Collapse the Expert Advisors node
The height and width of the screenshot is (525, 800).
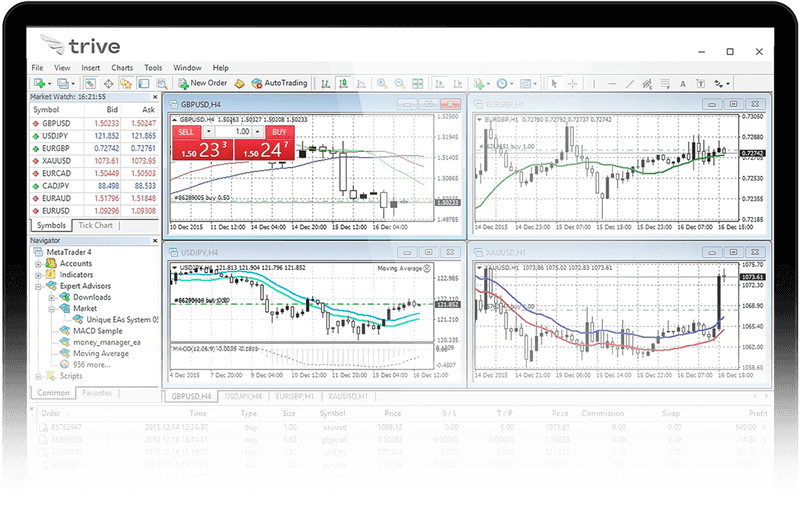pyautogui.click(x=38, y=287)
